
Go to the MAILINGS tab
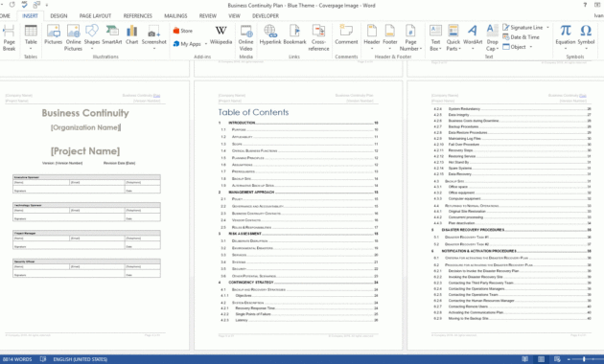coord(175,15)
